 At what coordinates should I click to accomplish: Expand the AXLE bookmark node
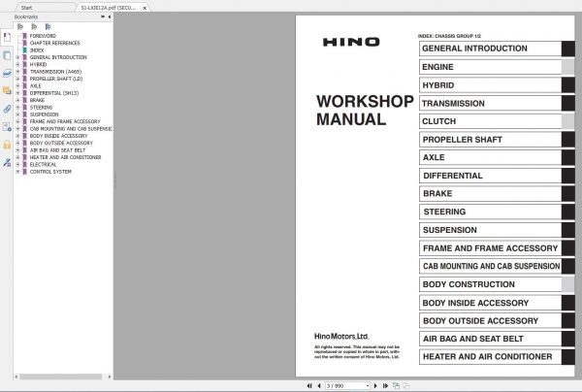point(17,85)
